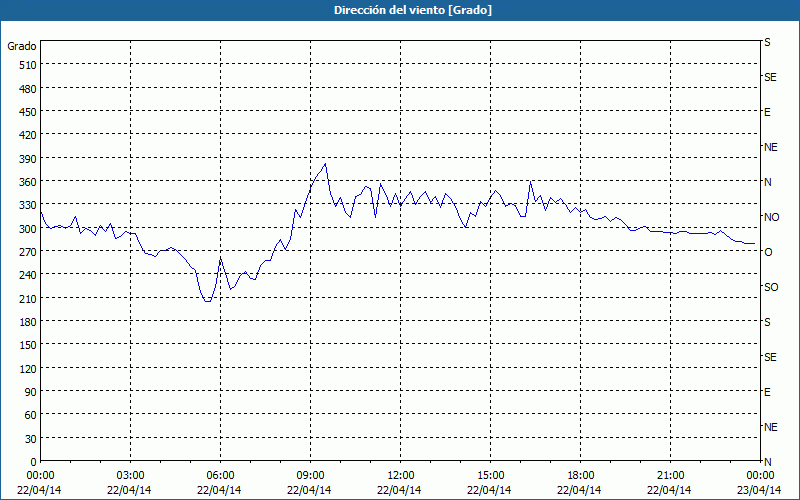
Task: Click the 09:00 time label
Action: pyautogui.click(x=310, y=476)
